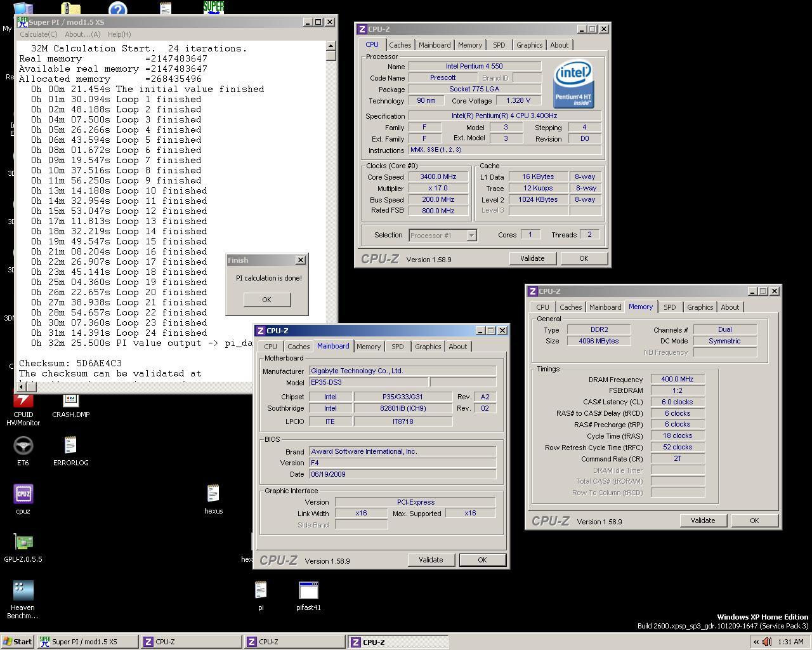This screenshot has width=812, height=650.
Task: Click OK in CPU-Z Memory window
Action: [754, 521]
